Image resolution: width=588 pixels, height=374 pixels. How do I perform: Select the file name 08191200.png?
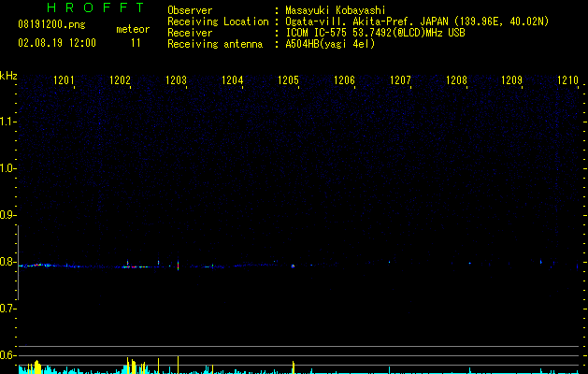point(51,24)
